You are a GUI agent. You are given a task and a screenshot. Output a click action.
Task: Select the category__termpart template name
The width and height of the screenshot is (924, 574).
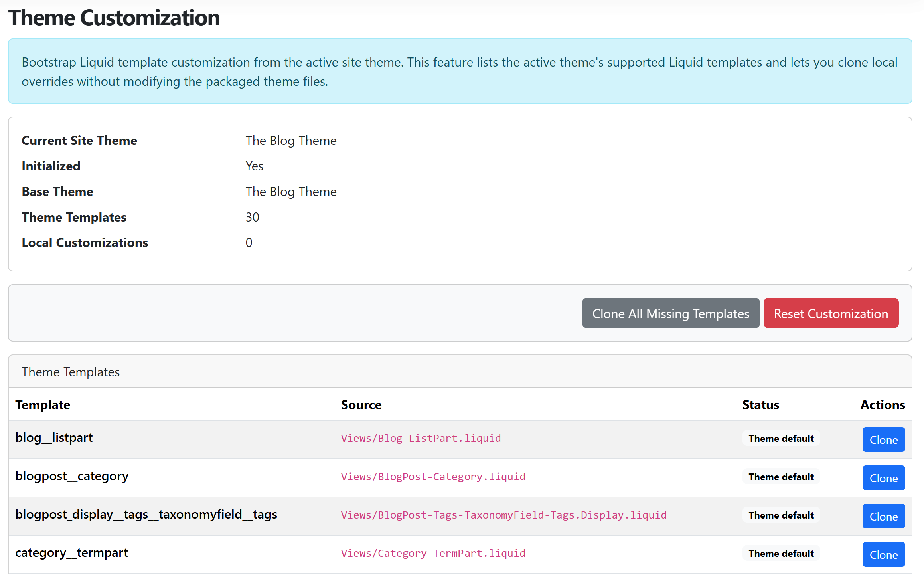[71, 553]
